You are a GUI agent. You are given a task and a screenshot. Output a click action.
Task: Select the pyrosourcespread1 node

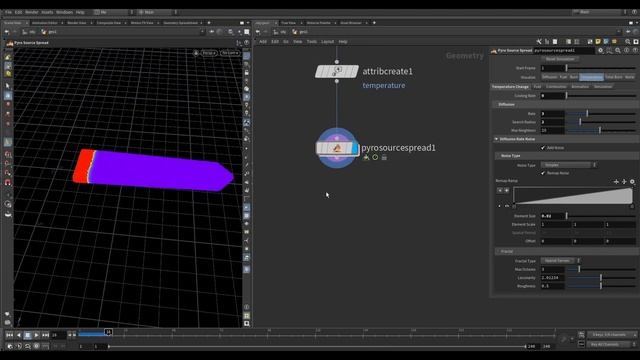[334, 148]
